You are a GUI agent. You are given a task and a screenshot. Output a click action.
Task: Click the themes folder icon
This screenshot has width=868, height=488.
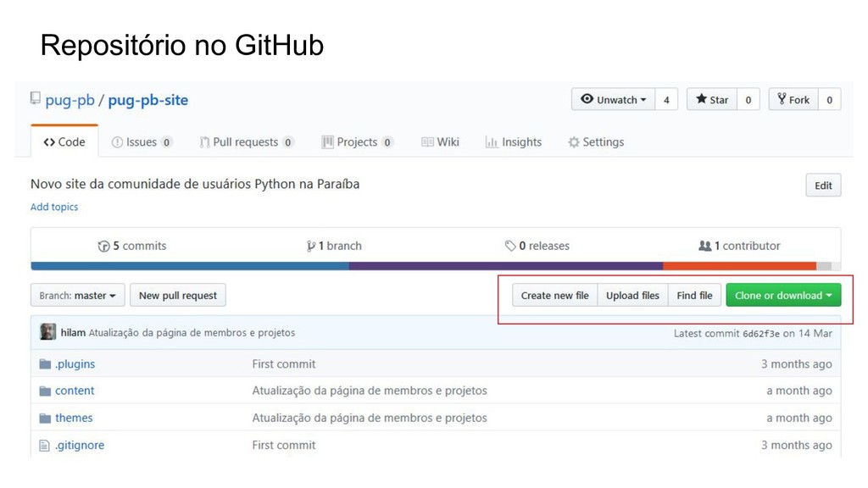pyautogui.click(x=45, y=419)
